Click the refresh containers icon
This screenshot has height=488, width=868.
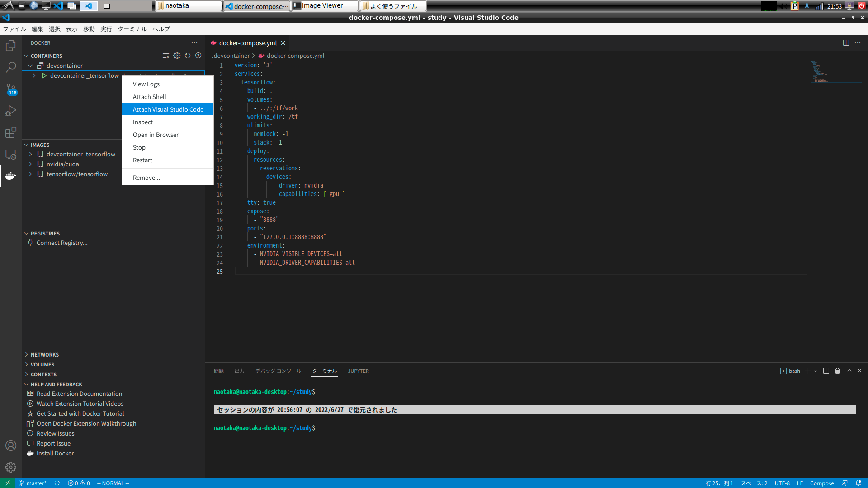[x=188, y=56]
